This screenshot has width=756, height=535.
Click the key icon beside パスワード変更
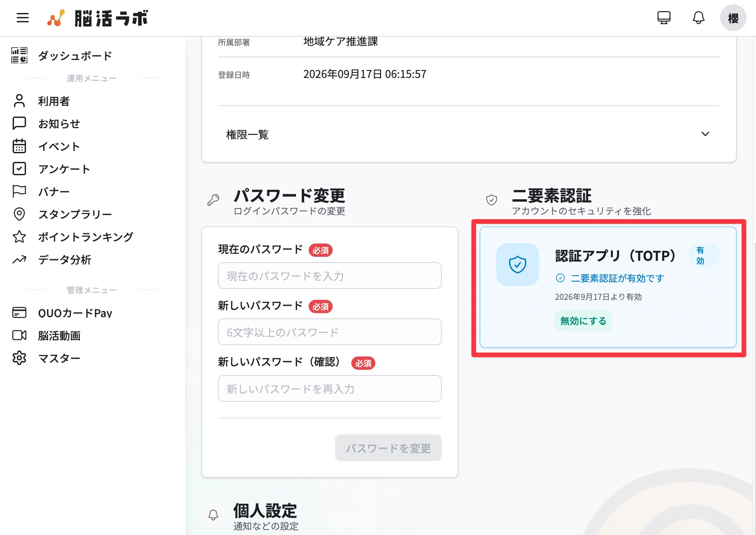click(x=213, y=200)
